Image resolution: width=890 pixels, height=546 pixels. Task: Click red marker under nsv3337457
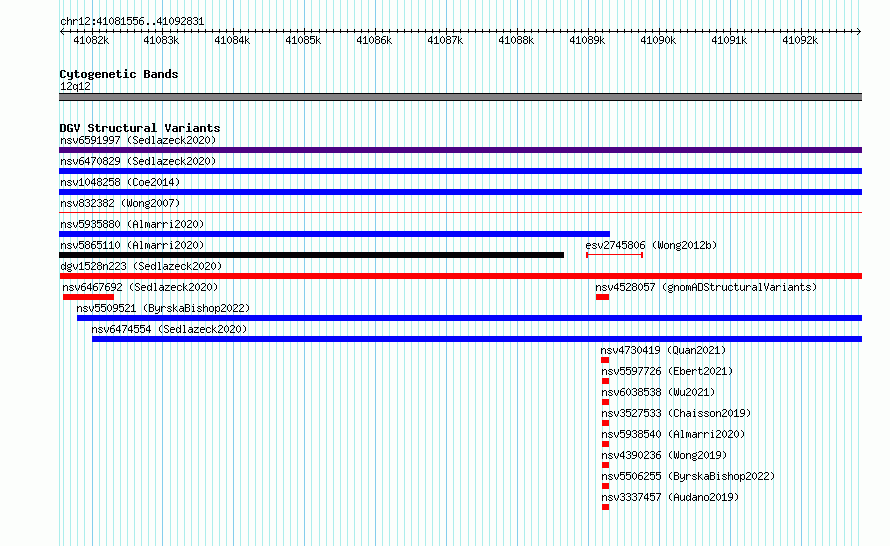point(606,507)
